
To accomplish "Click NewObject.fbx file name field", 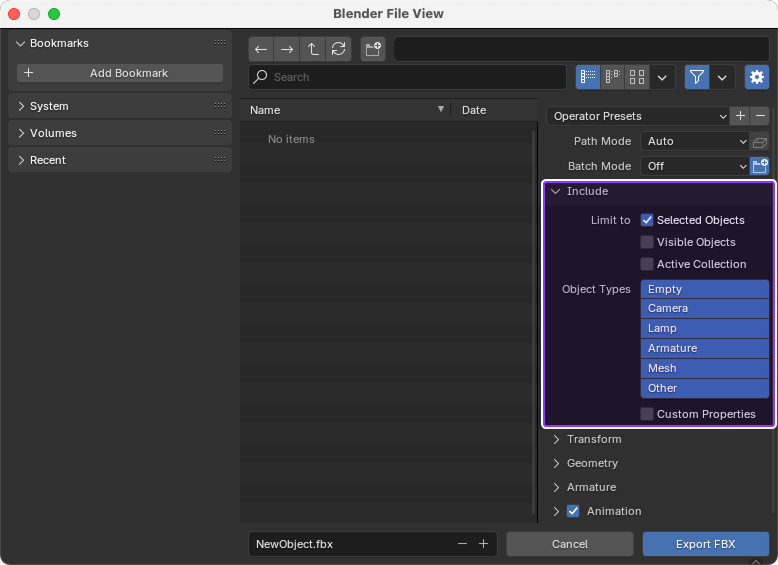I will tap(372, 544).
